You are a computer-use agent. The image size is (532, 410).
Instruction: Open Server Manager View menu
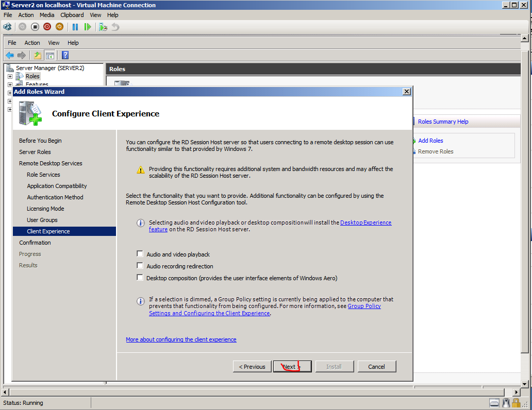click(x=54, y=43)
